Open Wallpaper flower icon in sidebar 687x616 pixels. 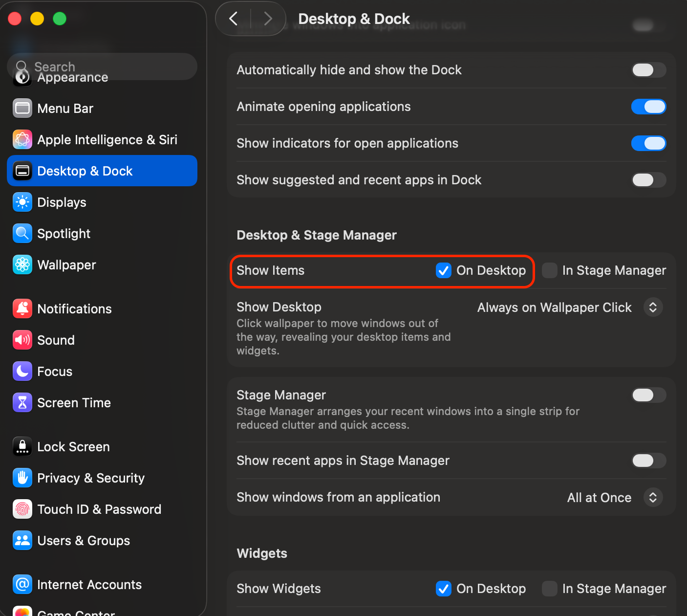pyautogui.click(x=22, y=264)
